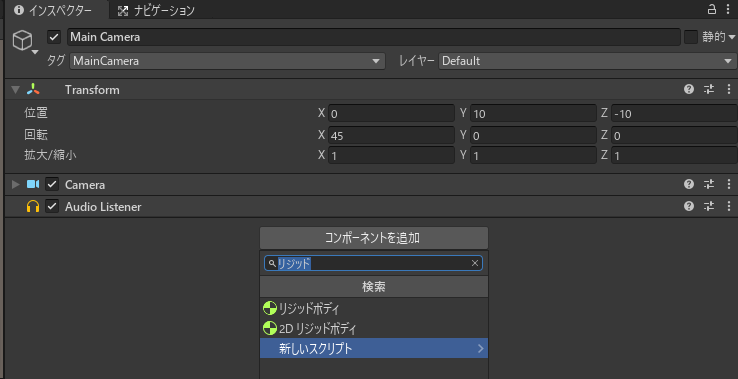
Task: Open the レイヤー Default dropdown
Action: [x=588, y=61]
